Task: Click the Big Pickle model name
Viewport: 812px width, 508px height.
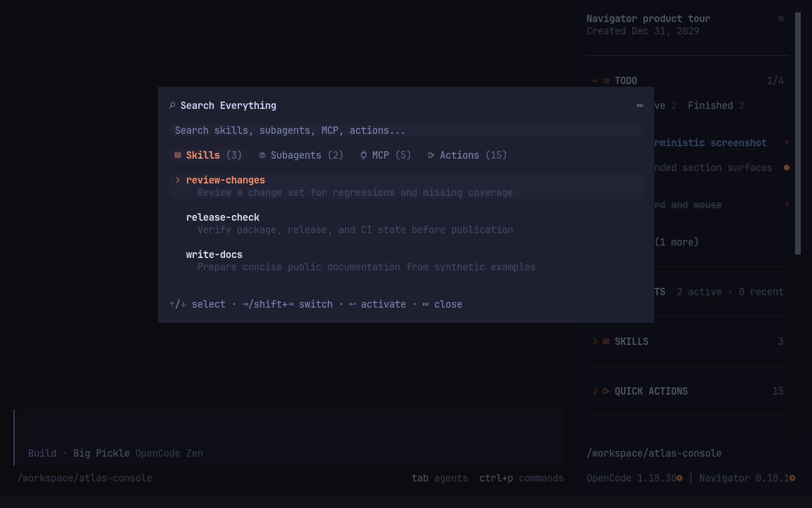Action: (101, 453)
